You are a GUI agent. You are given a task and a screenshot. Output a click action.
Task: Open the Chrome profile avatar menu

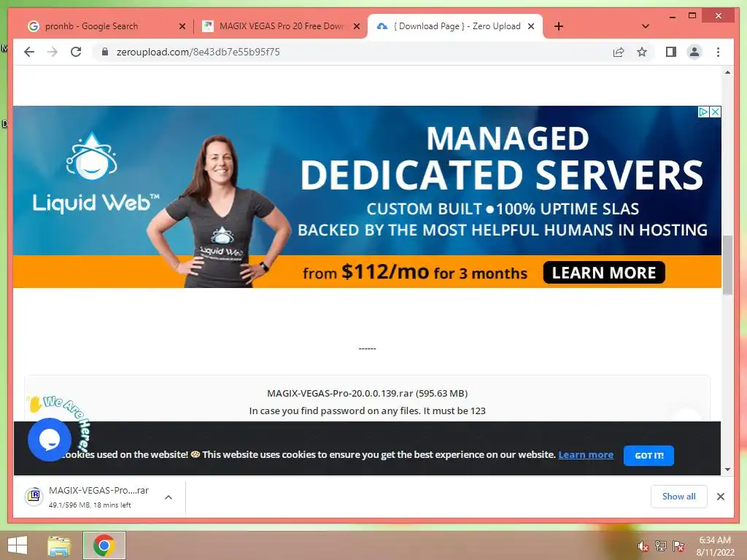[x=694, y=52]
